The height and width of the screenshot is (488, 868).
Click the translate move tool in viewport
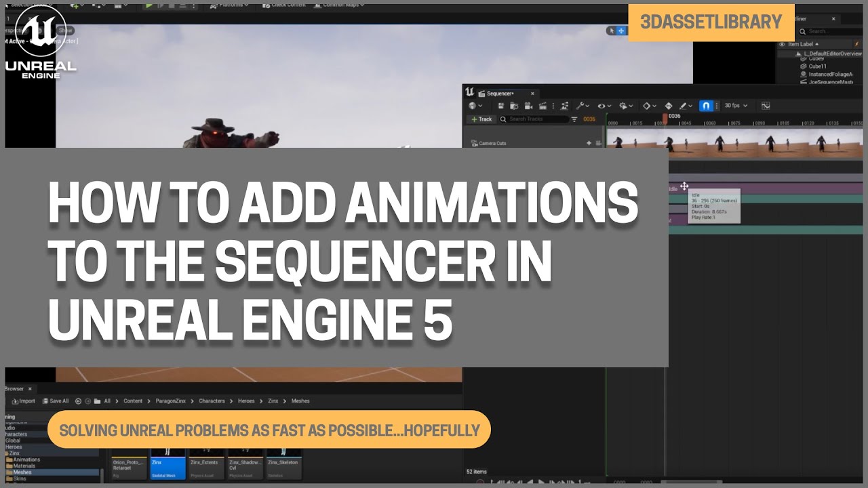tap(621, 30)
